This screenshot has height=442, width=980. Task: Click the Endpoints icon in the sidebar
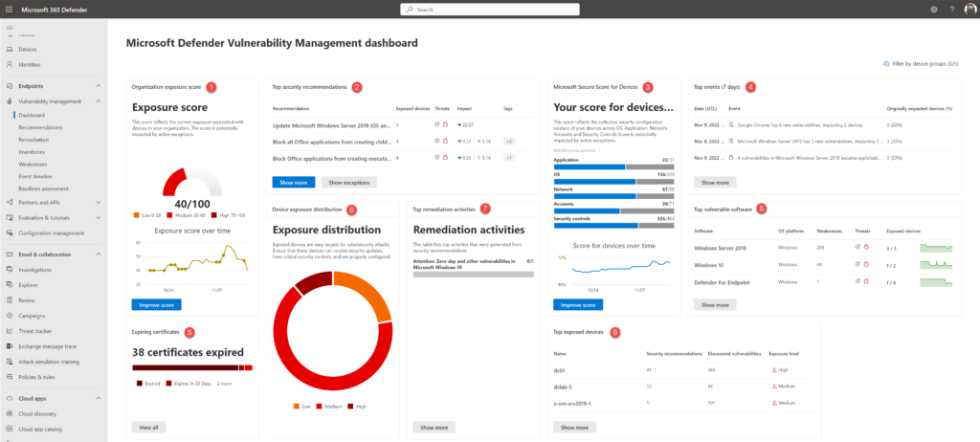(10, 86)
